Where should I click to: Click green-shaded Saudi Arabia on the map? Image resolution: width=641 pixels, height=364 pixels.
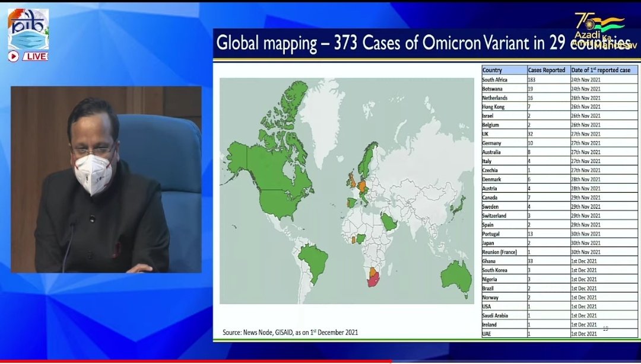pyautogui.click(x=389, y=222)
